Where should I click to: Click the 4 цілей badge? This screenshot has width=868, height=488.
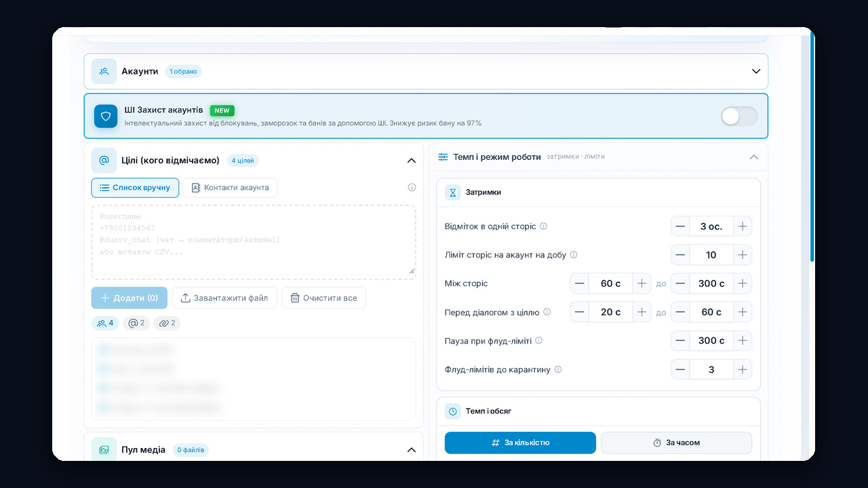click(x=243, y=161)
